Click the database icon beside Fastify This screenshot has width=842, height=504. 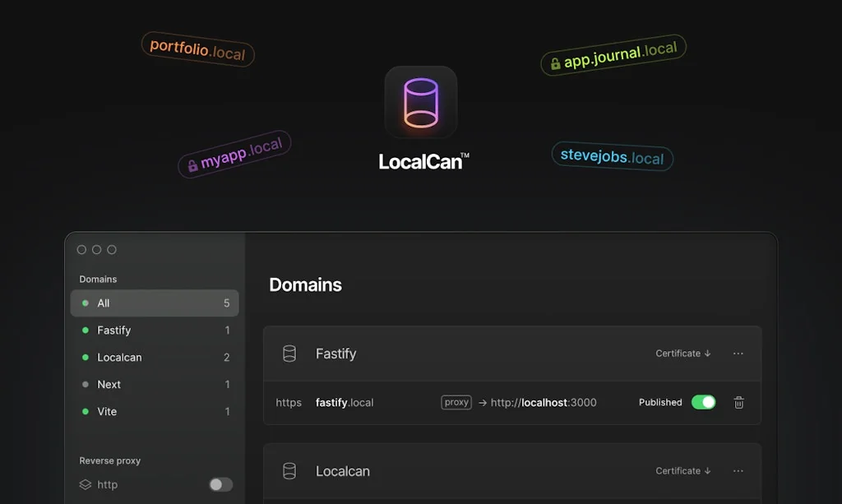pos(289,354)
